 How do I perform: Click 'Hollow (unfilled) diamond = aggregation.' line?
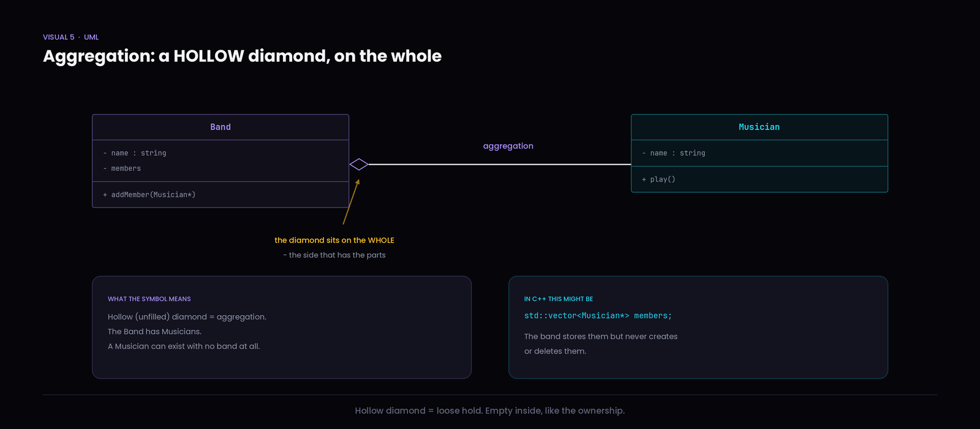tap(187, 317)
